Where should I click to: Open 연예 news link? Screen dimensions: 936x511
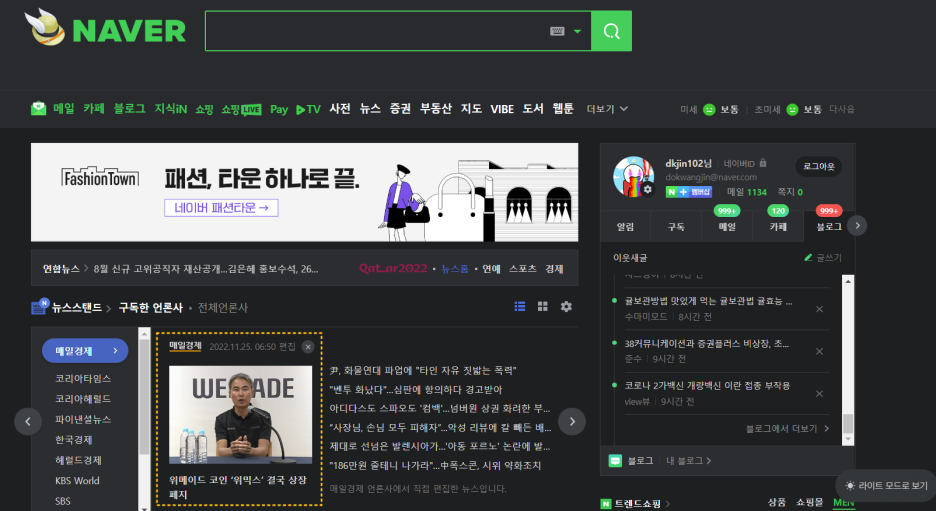click(x=491, y=269)
